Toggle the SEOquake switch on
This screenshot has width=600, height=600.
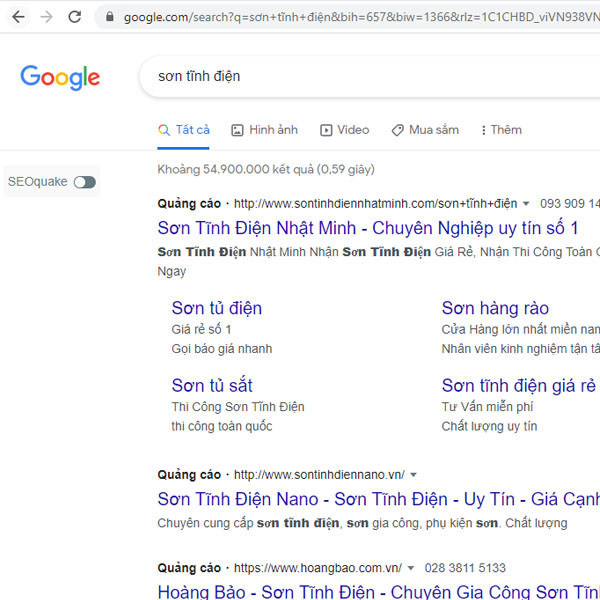85,182
